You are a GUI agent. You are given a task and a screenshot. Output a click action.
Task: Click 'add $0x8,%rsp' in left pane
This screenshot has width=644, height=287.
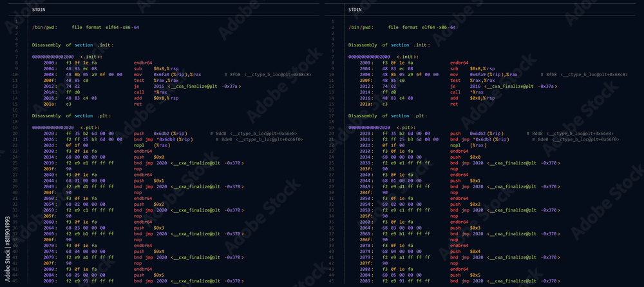point(156,98)
